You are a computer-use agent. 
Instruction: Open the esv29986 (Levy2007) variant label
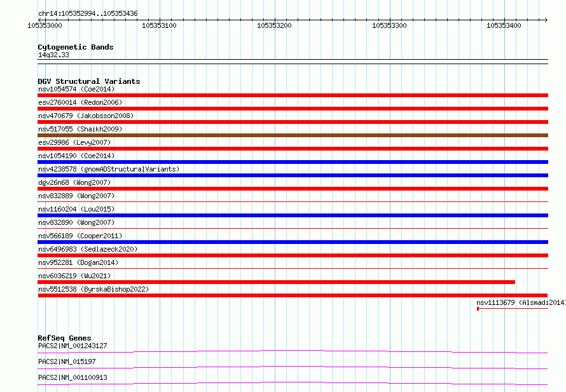[74, 142]
